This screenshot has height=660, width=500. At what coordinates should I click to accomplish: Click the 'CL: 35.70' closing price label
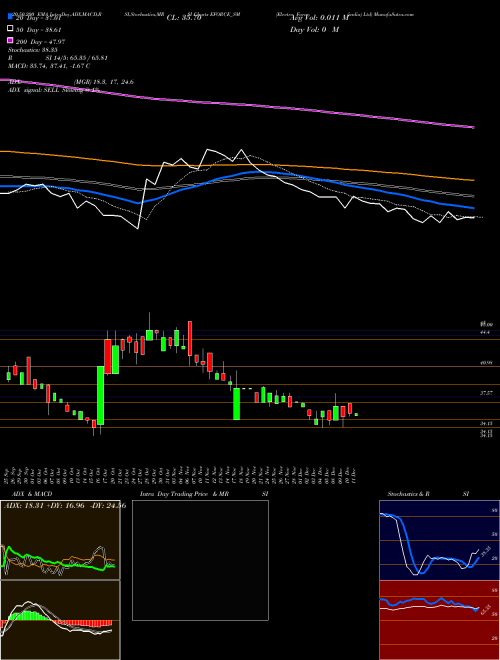[184, 18]
